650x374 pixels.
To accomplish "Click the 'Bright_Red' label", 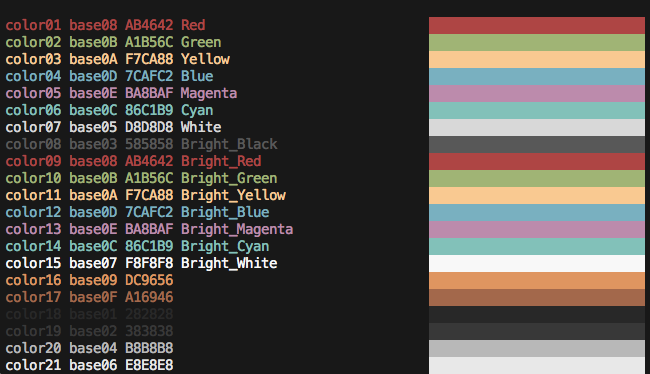I will tap(221, 161).
